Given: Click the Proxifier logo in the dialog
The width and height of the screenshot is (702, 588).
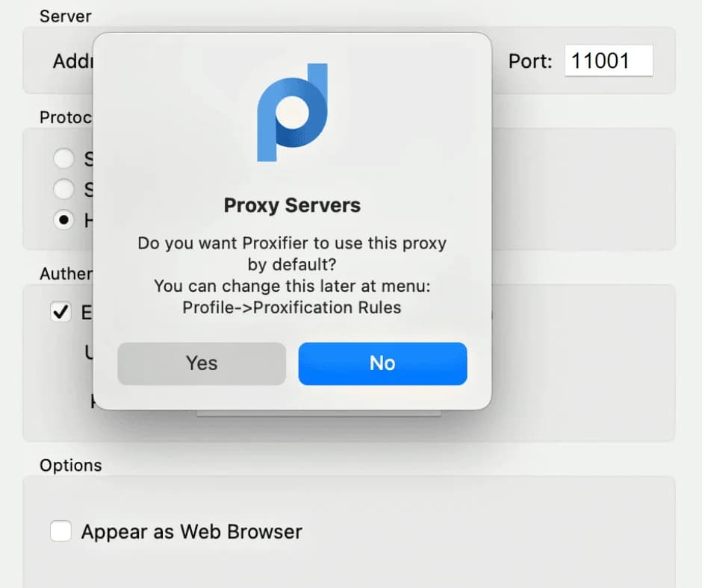Looking at the screenshot, I should tap(292, 113).
